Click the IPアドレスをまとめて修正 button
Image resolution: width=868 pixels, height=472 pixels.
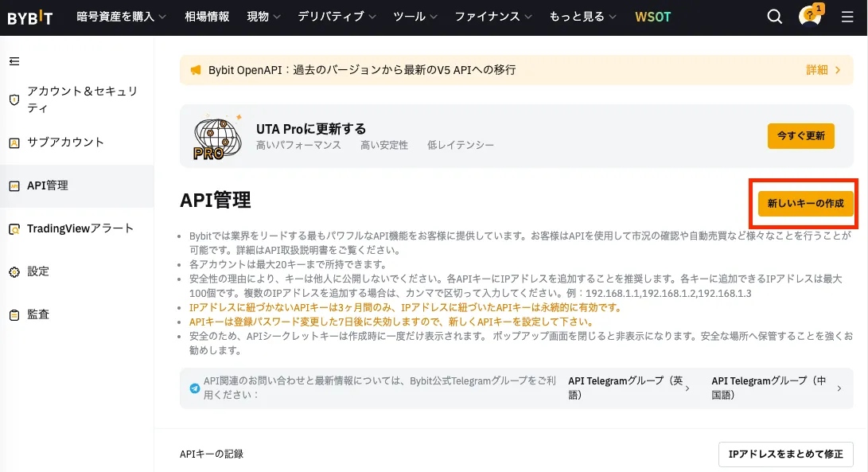785,454
